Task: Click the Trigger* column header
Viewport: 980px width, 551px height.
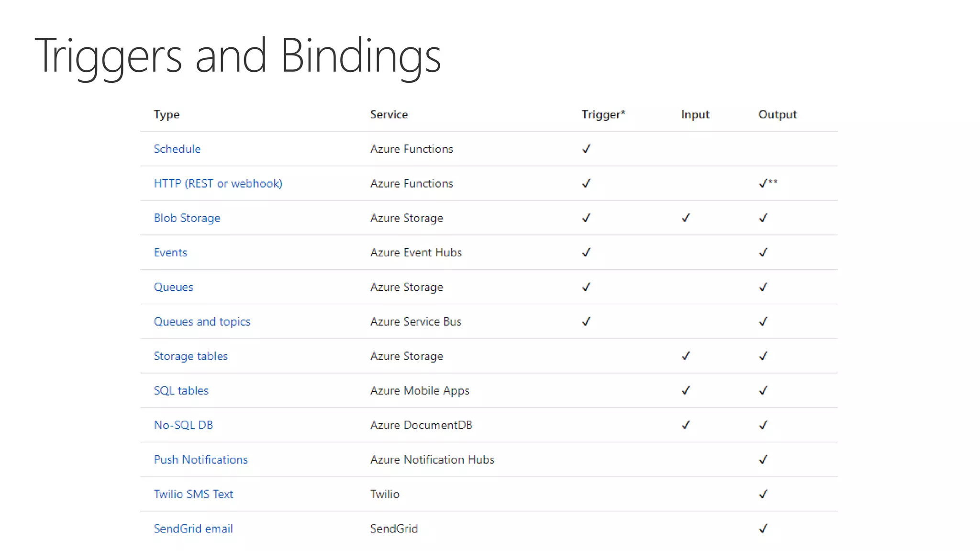Action: [x=603, y=114]
